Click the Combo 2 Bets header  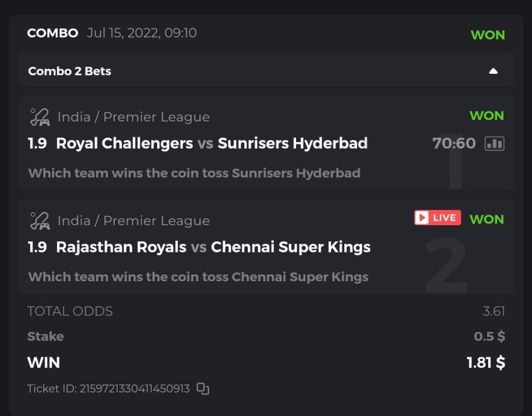(x=70, y=71)
